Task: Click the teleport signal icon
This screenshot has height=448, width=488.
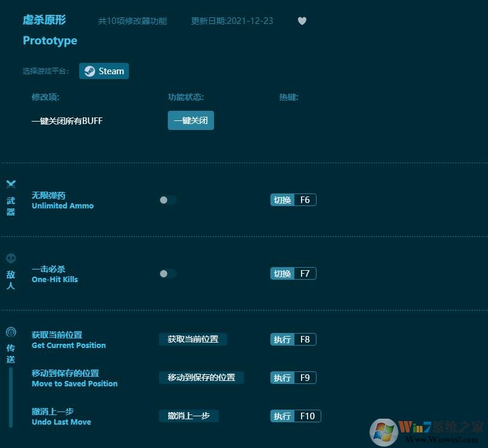Action: (11, 332)
